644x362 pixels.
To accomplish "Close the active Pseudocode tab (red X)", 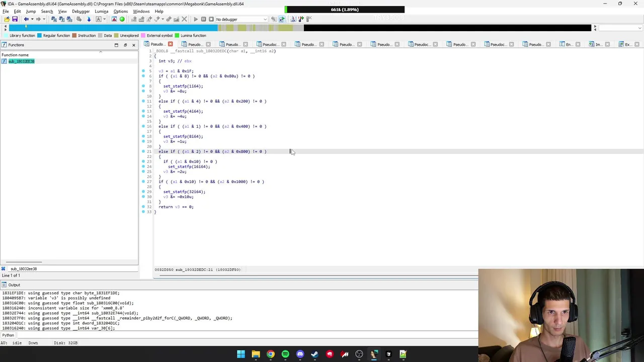I will click(170, 44).
